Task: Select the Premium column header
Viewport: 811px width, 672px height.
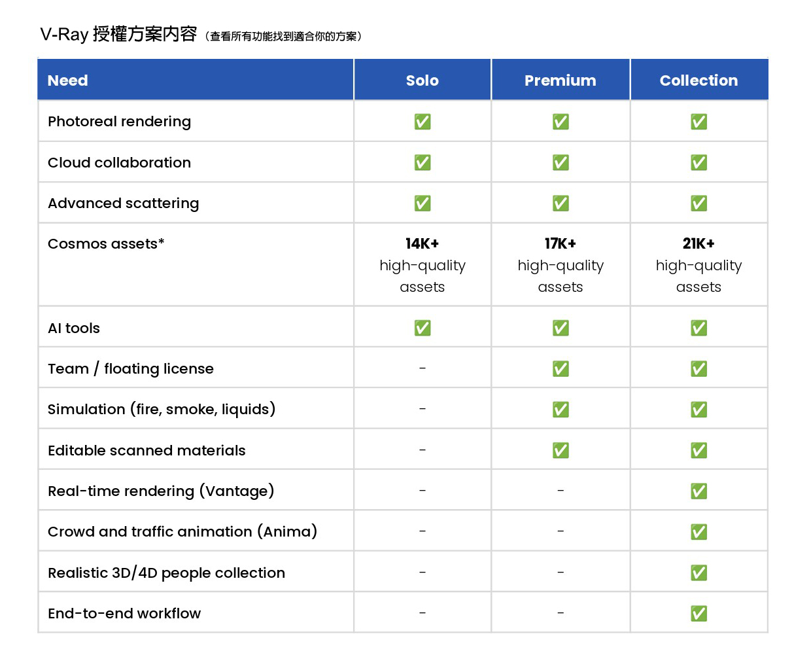Action: 561,80
